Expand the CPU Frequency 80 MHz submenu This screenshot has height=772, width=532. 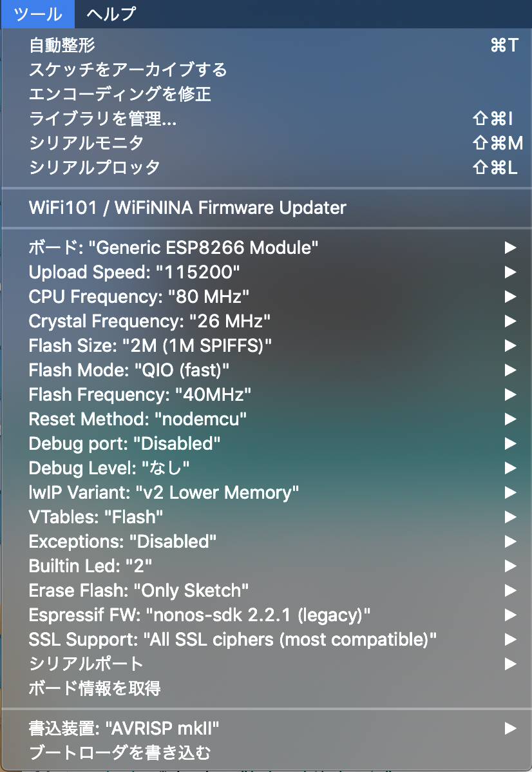[138, 296]
